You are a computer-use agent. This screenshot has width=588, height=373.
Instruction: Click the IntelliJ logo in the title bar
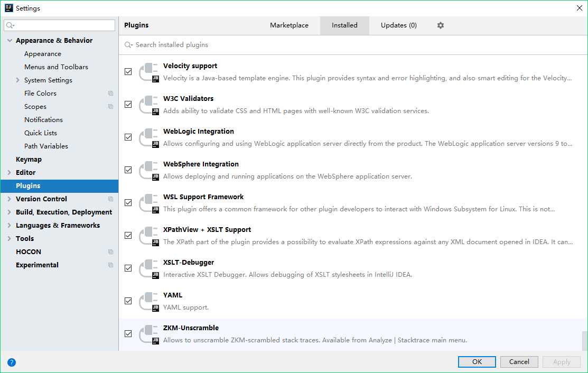click(8, 8)
